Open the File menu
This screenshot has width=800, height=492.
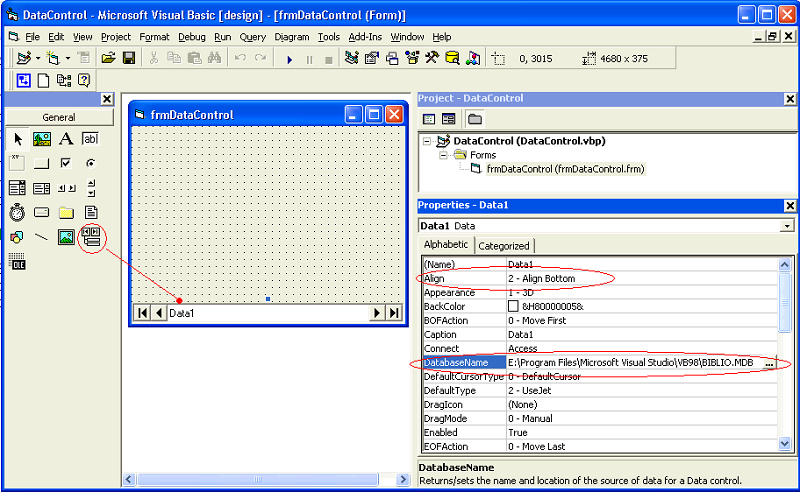(x=32, y=37)
